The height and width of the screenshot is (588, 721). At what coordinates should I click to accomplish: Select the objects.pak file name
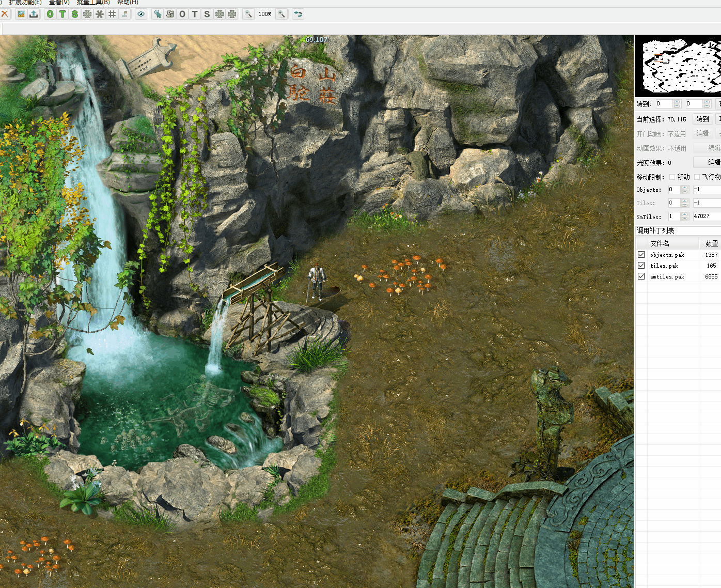point(667,255)
